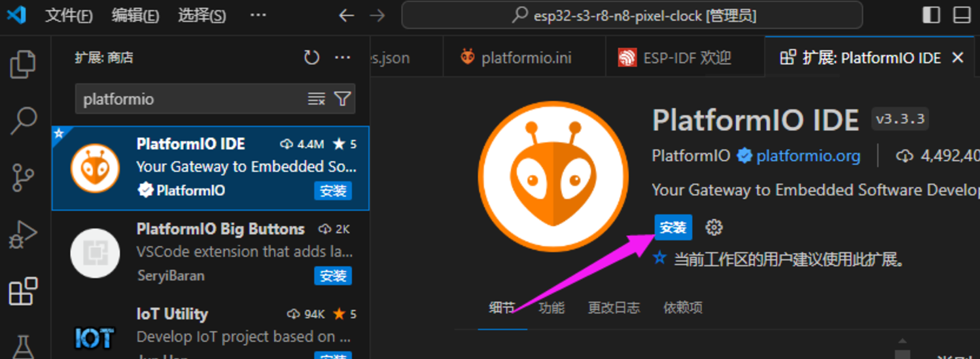Open the platformio.org publisher link
Viewport: 980px width, 359px height.
coord(808,156)
